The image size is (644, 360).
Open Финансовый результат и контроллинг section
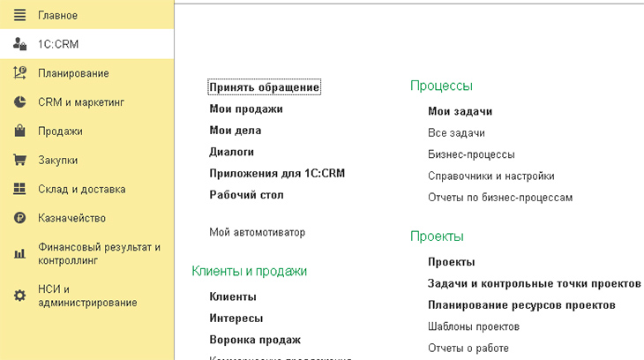point(99,253)
